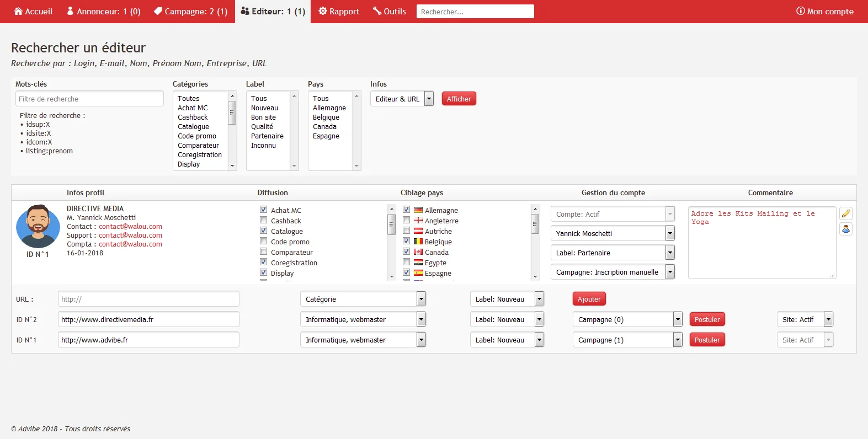The image size is (868, 439).
Task: Open the Rapport menu
Action: pyautogui.click(x=339, y=12)
